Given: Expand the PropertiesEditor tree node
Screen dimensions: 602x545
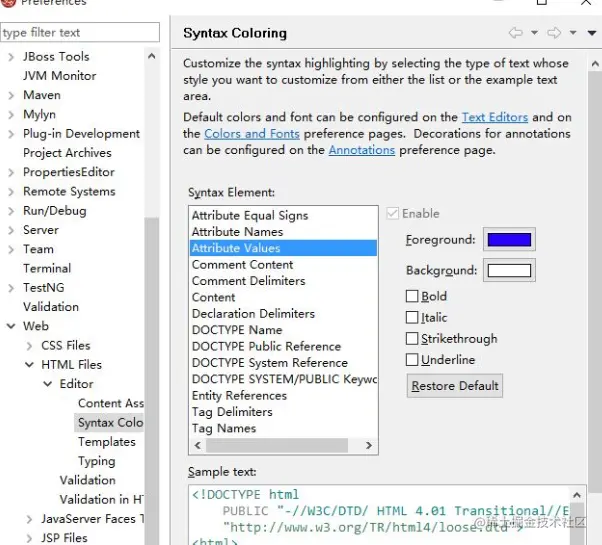Looking at the screenshot, I should [11, 173].
